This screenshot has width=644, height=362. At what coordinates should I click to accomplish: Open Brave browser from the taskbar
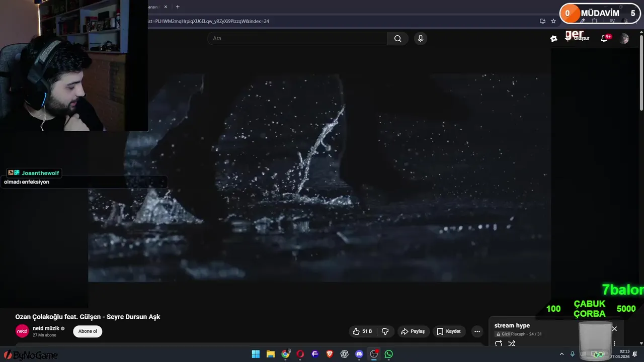click(x=330, y=354)
